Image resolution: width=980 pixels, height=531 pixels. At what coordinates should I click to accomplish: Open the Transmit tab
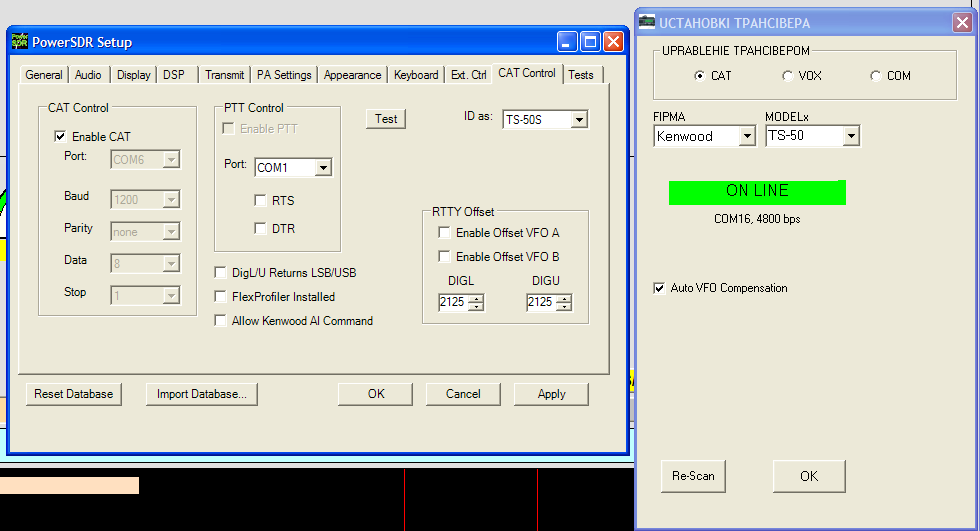[224, 75]
